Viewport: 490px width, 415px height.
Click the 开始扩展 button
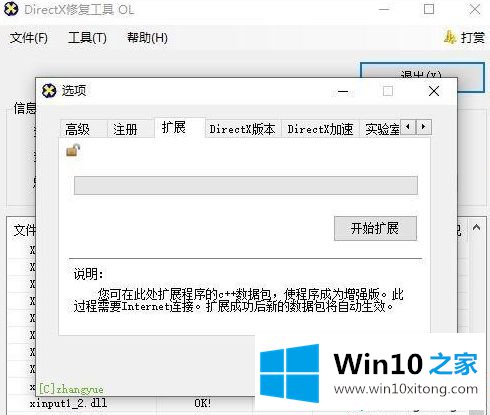(x=375, y=228)
